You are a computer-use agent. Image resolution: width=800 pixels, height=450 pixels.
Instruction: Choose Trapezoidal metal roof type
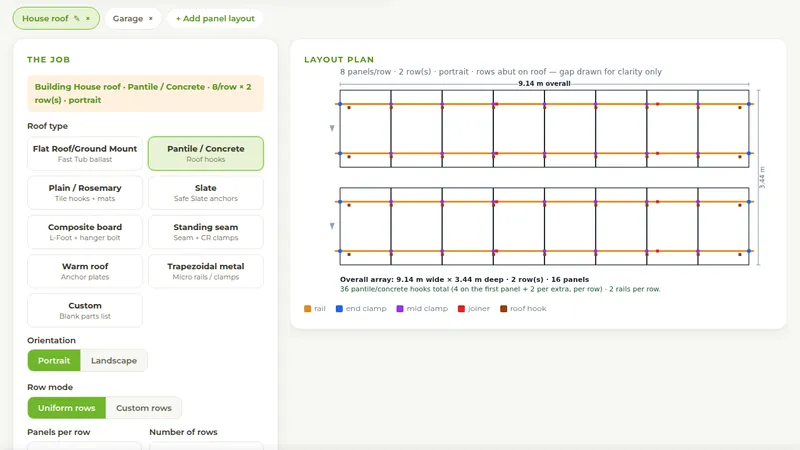tap(206, 271)
